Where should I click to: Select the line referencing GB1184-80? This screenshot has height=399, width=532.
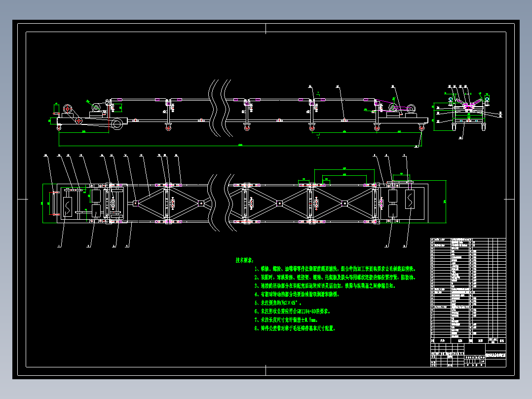[x=292, y=312]
